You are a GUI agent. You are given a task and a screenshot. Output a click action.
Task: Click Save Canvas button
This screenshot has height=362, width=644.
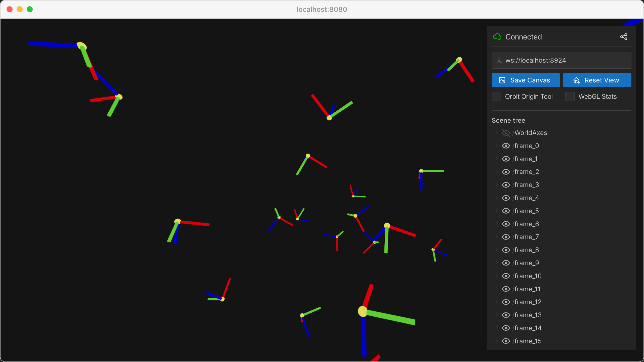526,80
